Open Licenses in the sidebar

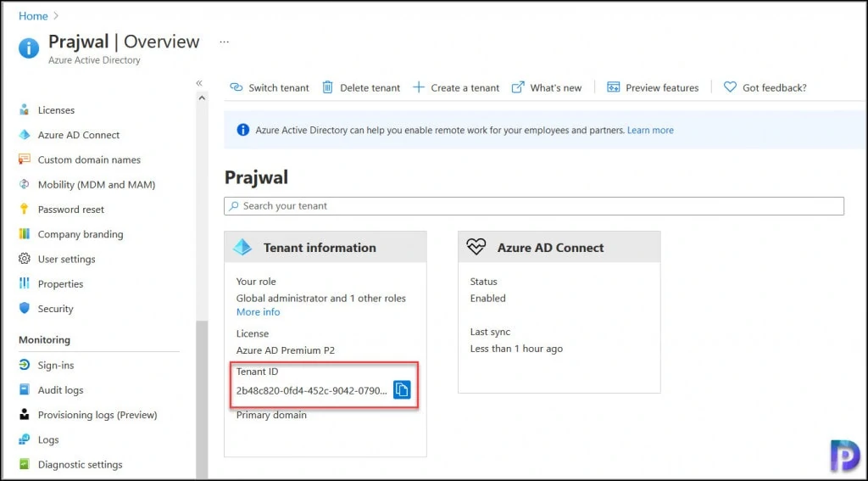tap(56, 110)
